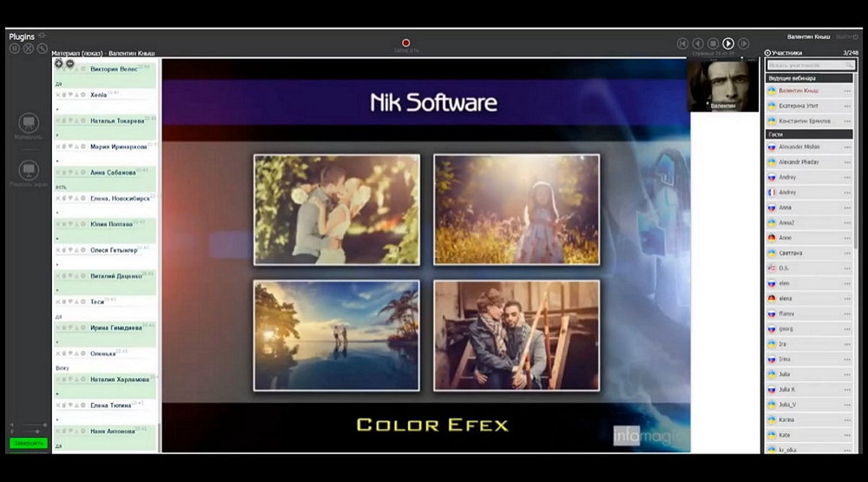
Task: Open the Материалы panel icon
Action: point(29,123)
